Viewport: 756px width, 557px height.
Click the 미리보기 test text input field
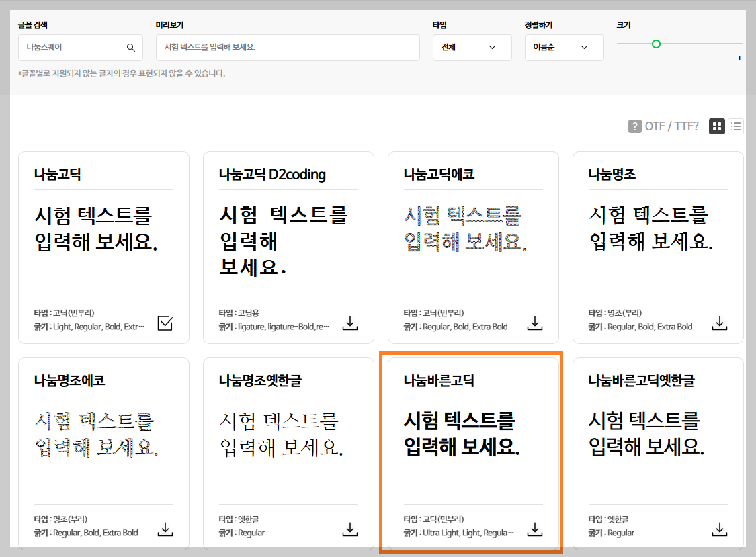point(288,47)
